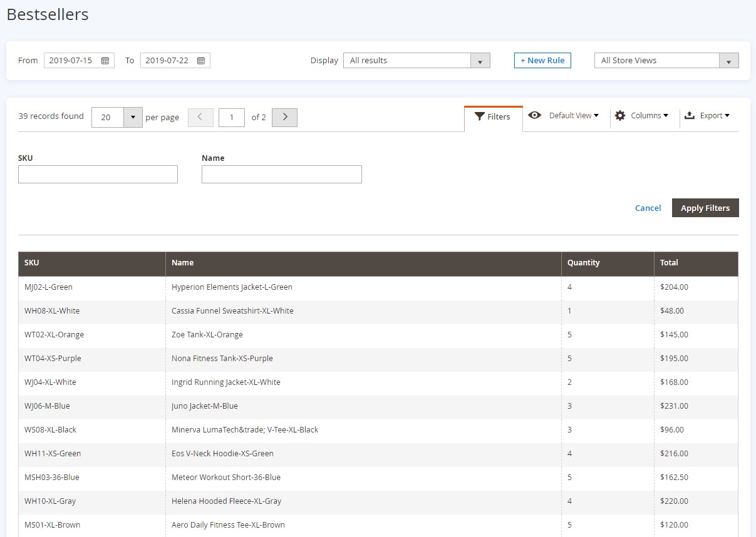Click the + New Rule button
756x537 pixels.
click(x=542, y=61)
